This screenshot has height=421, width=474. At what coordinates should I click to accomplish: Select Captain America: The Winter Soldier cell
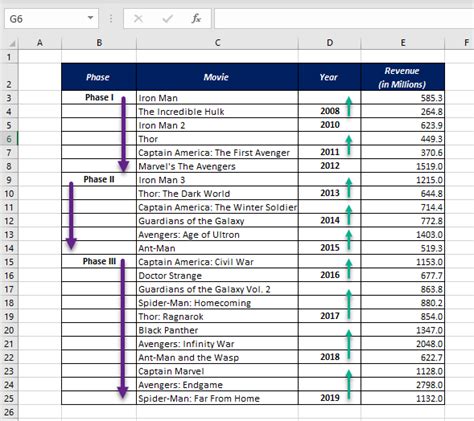coord(217,207)
